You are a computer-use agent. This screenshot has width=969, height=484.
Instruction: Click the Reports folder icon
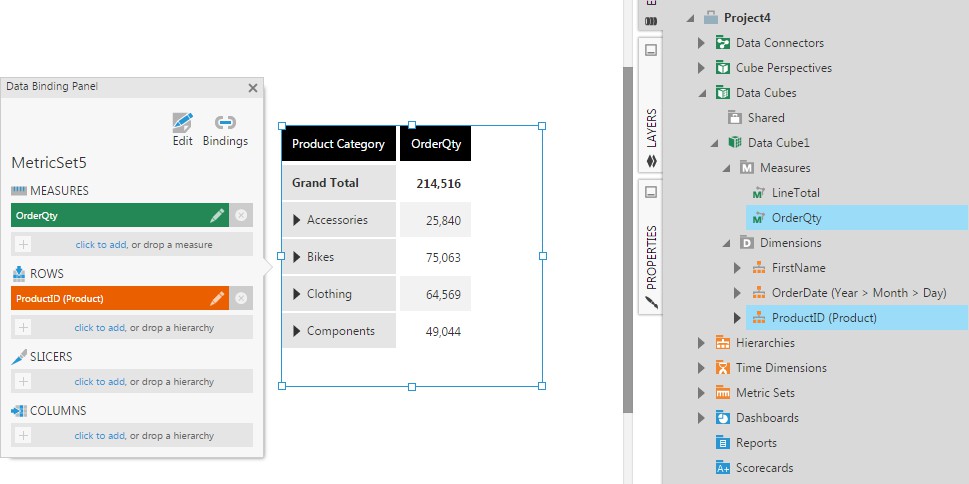click(722, 443)
